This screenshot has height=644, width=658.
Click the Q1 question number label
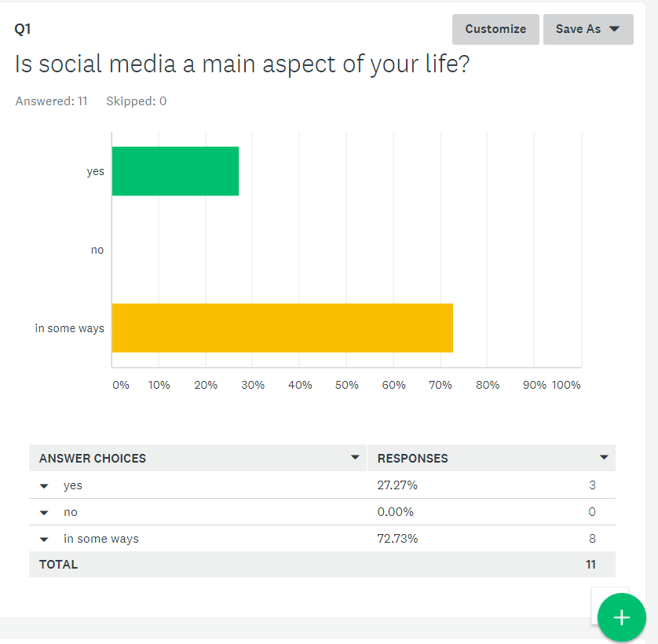(23, 29)
